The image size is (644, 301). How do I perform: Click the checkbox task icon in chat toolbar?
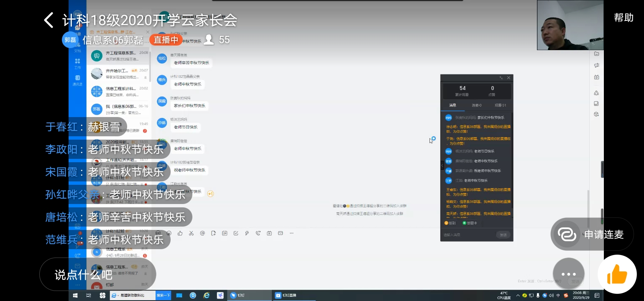tap(236, 233)
